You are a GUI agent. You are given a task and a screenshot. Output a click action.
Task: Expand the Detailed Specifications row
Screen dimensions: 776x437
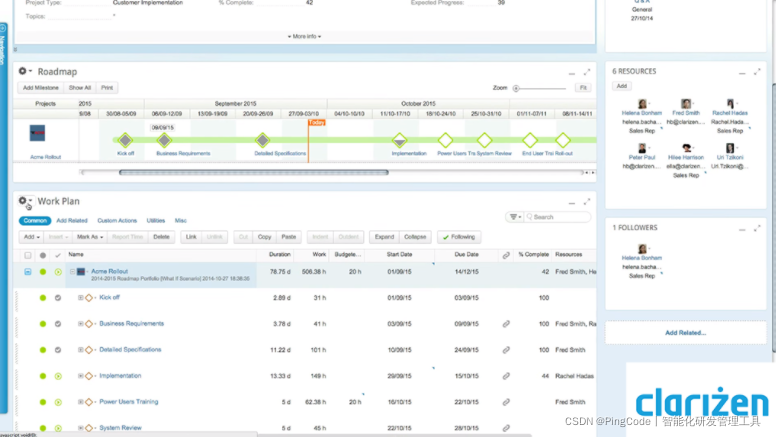[x=80, y=349]
